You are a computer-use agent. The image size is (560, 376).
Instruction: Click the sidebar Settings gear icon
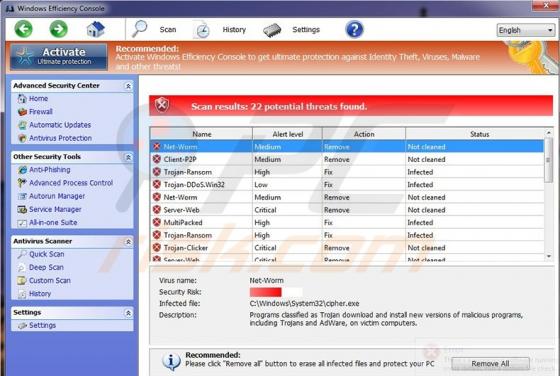(22, 326)
